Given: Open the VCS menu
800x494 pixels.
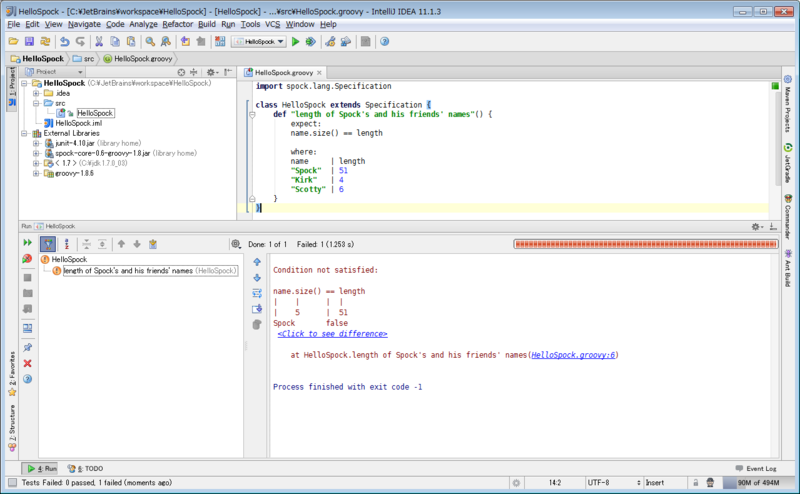Looking at the screenshot, I should coord(272,24).
